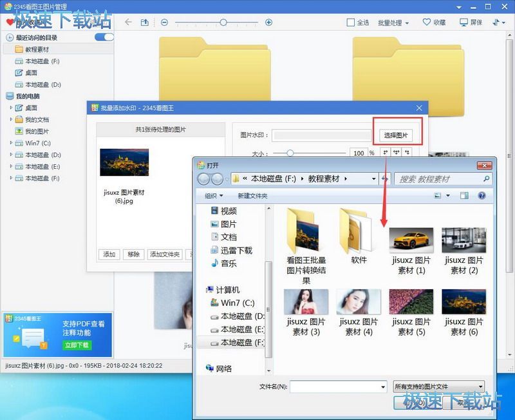
Task: Select 我的图片 in the sidebar tree
Action: pos(37,131)
